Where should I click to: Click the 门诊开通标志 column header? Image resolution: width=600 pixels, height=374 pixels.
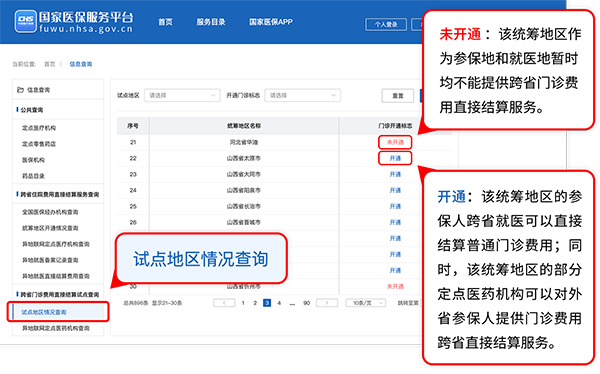(395, 126)
